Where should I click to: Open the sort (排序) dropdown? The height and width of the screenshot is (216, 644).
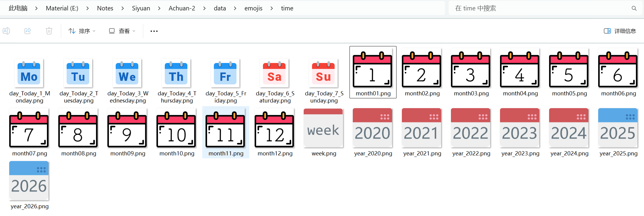tap(82, 31)
